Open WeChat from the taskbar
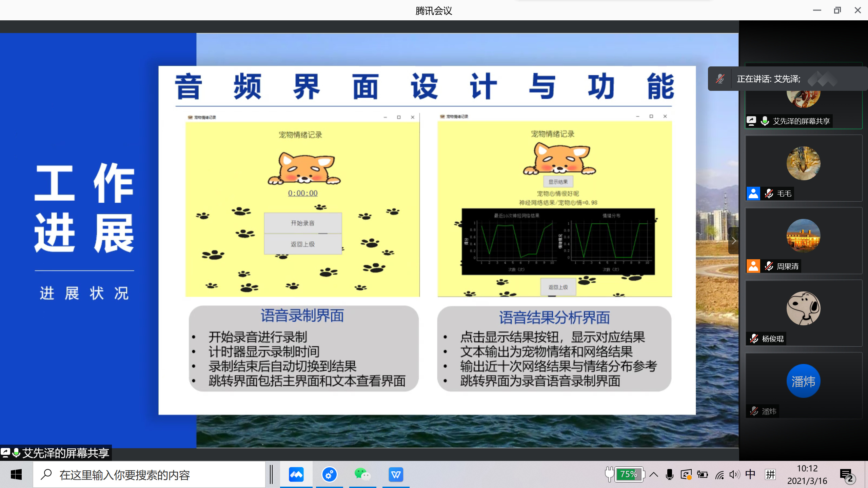The width and height of the screenshot is (868, 488). pos(362,474)
